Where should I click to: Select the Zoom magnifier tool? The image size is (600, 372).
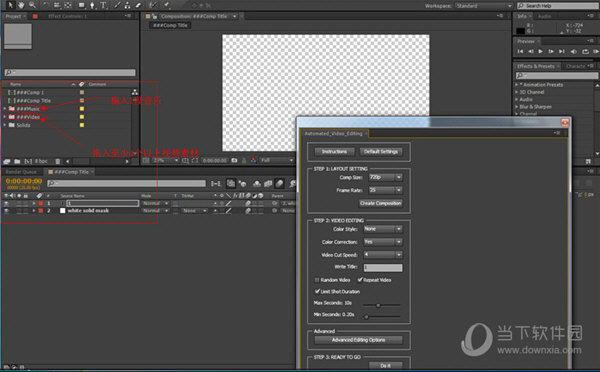(33, 5)
